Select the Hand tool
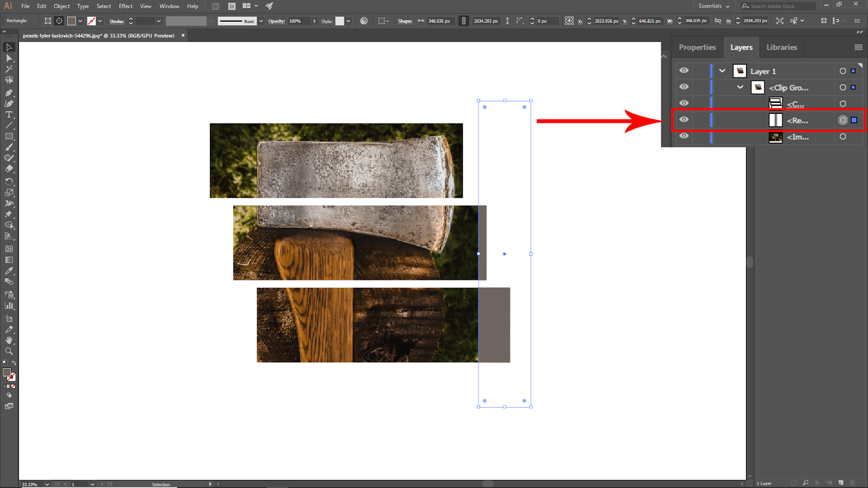The image size is (868, 488). tap(9, 340)
